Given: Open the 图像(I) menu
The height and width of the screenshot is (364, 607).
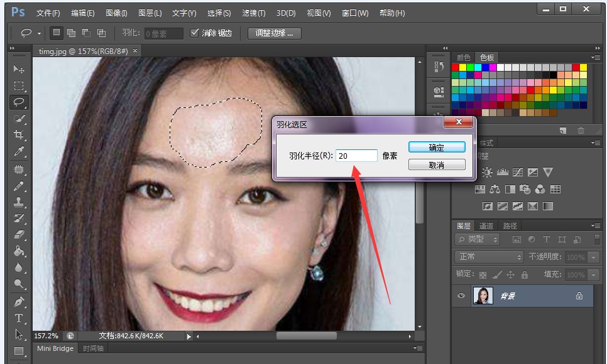Looking at the screenshot, I should click(116, 13).
